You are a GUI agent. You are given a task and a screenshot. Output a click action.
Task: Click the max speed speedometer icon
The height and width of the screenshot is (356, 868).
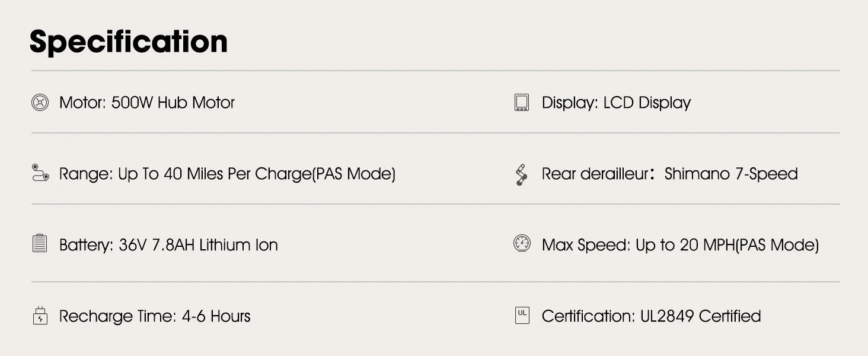pyautogui.click(x=522, y=244)
